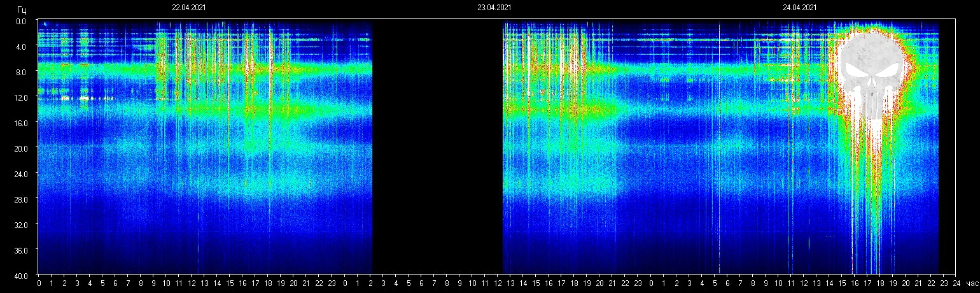Click the час time axis unit label

972,283
